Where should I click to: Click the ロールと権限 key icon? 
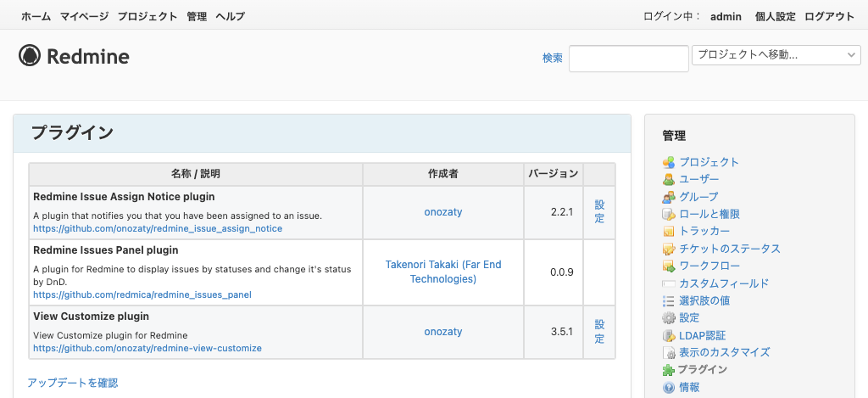(668, 214)
